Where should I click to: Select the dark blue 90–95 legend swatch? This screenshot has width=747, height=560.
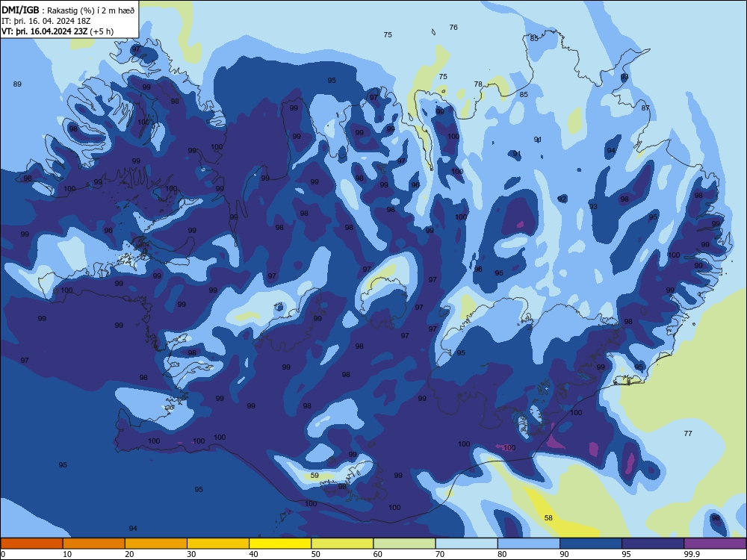click(591, 544)
